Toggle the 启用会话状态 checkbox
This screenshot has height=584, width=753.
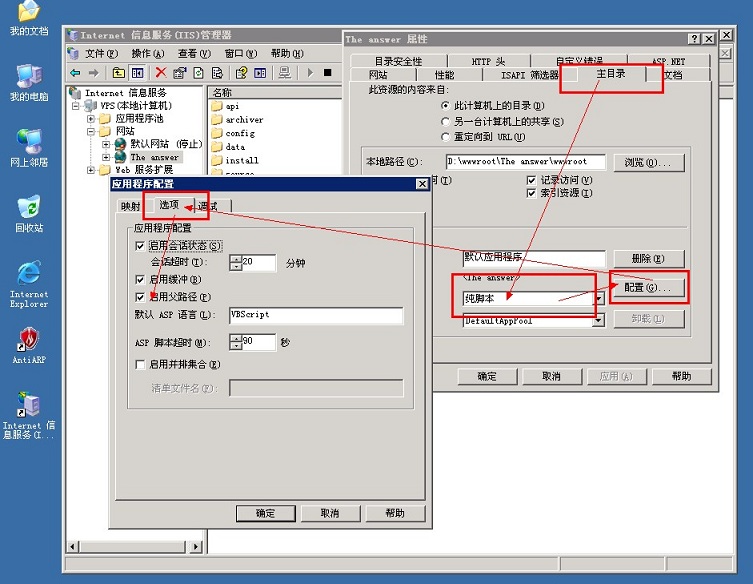(140, 246)
